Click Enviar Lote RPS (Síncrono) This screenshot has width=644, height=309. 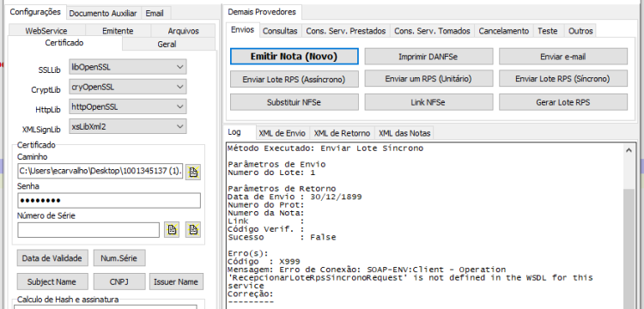coord(563,79)
